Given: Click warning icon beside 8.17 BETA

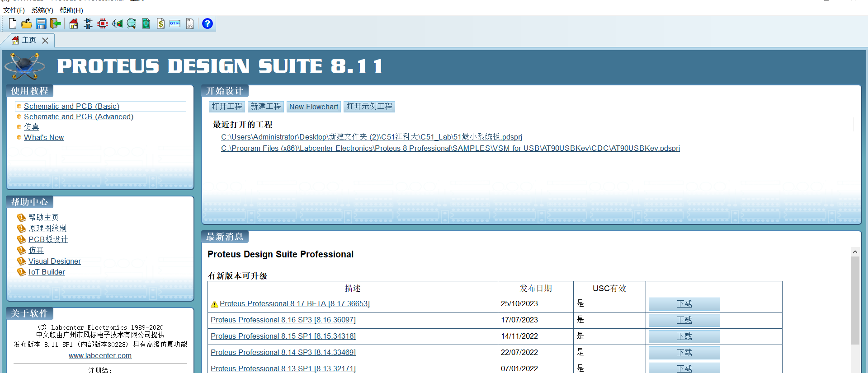Looking at the screenshot, I should tap(214, 304).
